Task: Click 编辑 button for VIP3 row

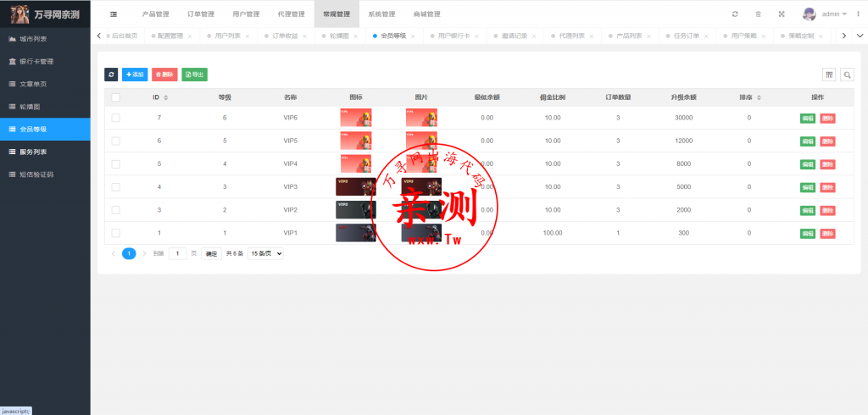Action: [x=808, y=187]
